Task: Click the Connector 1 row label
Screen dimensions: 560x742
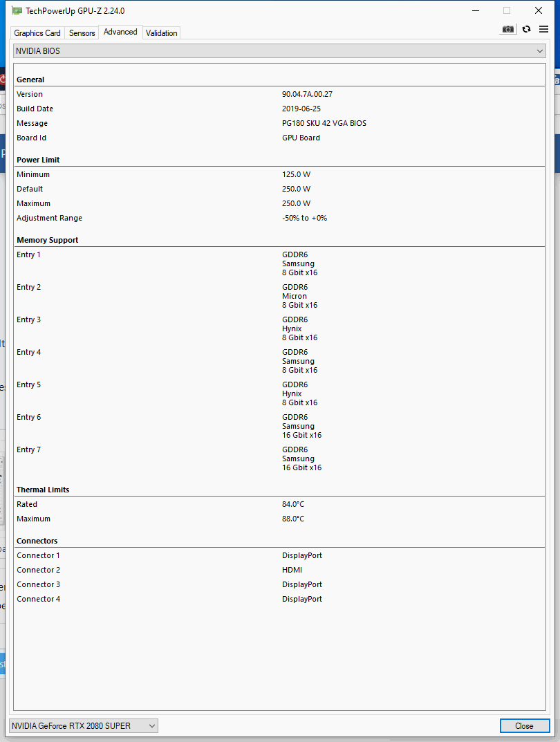Action: pos(38,555)
